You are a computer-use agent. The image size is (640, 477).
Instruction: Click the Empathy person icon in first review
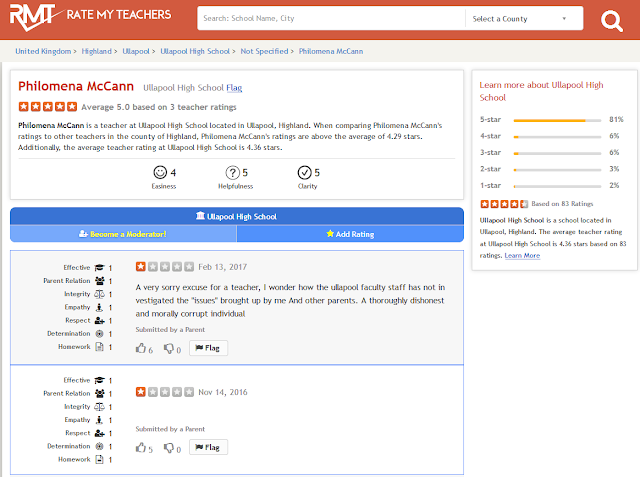click(x=99, y=307)
